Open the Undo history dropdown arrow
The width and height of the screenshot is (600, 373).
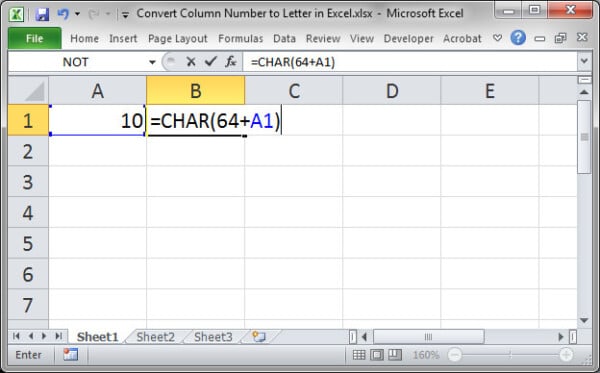coord(77,14)
